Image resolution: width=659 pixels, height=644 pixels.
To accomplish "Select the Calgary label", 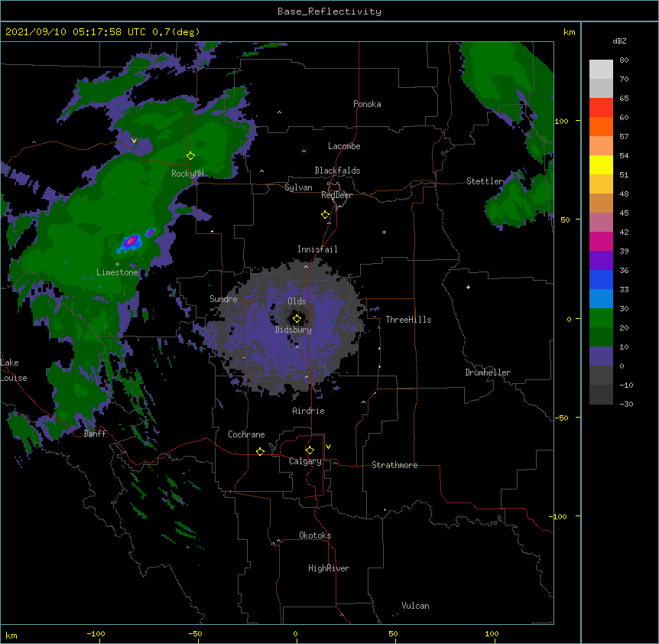I will point(305,461).
